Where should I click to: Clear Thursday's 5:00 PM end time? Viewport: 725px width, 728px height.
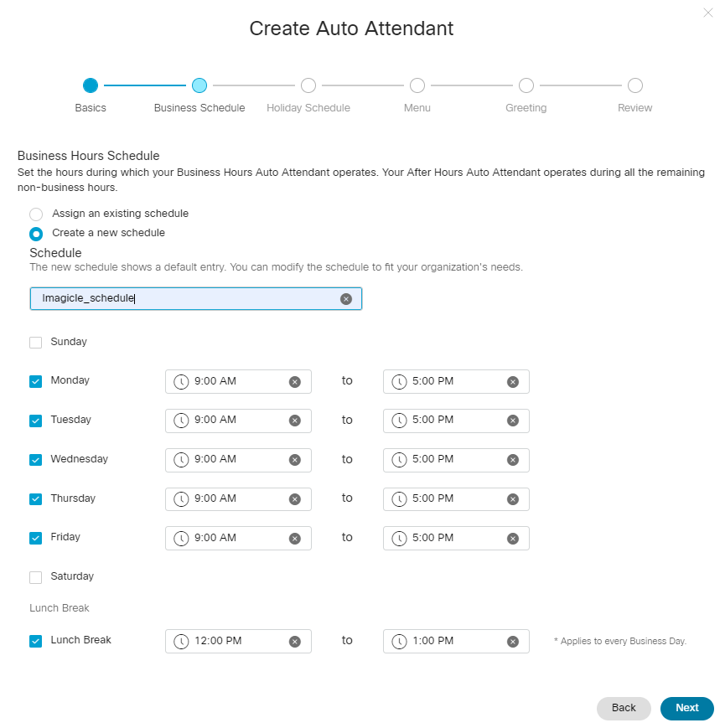point(513,499)
